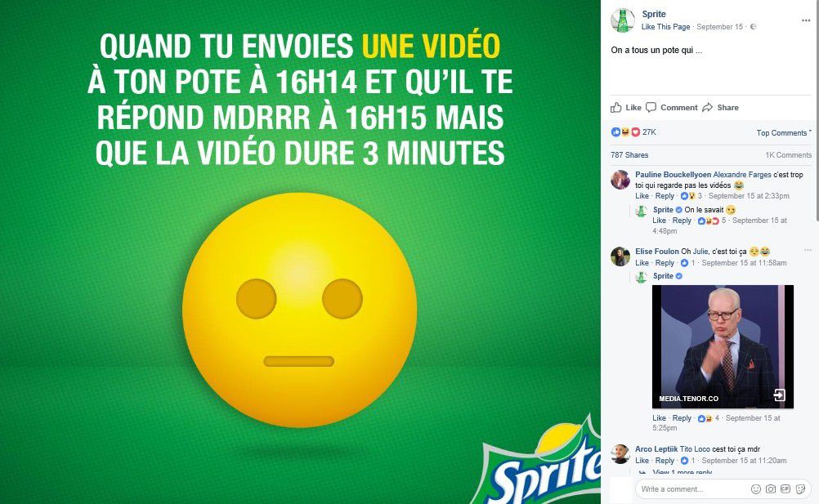The width and height of the screenshot is (819, 504).
Task: Click Like This Page link
Action: [665, 27]
